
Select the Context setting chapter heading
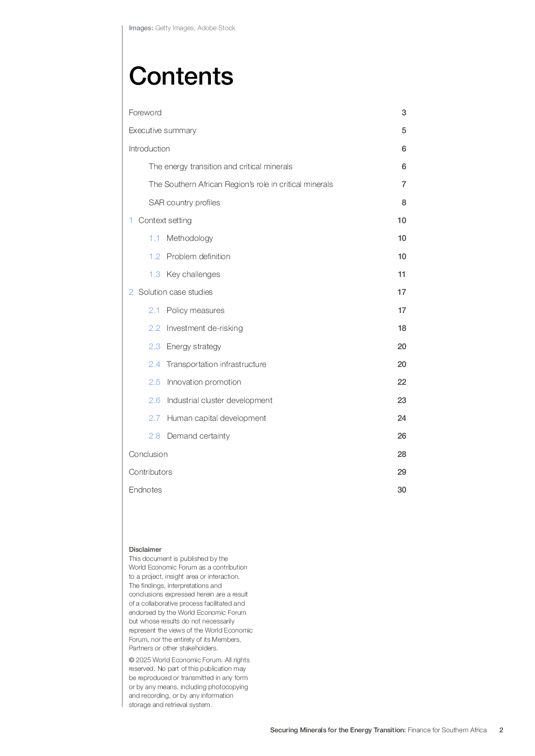pos(164,220)
